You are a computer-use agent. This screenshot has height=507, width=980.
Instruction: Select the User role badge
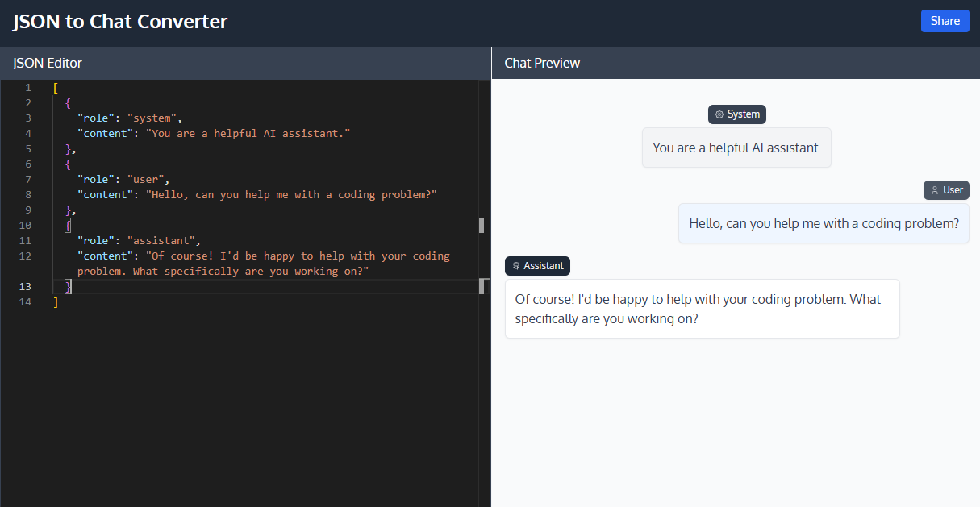pyautogui.click(x=946, y=190)
